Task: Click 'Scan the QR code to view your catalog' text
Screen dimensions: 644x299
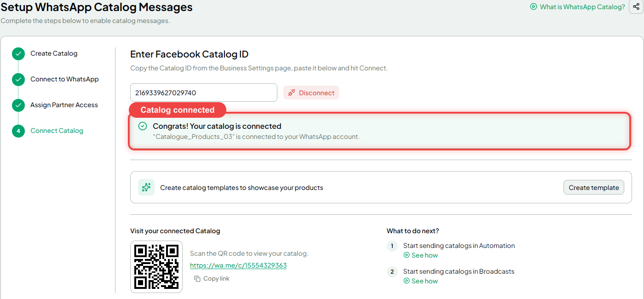Action: coord(249,253)
